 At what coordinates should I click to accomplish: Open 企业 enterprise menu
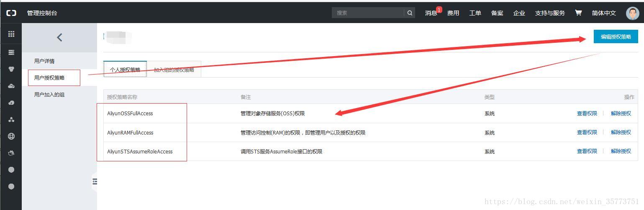pyautogui.click(x=519, y=13)
